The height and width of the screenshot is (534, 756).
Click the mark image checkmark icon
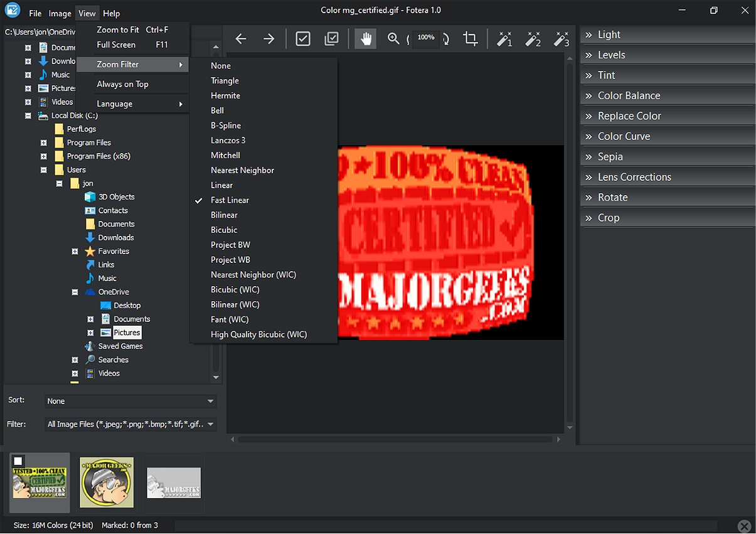click(x=303, y=39)
